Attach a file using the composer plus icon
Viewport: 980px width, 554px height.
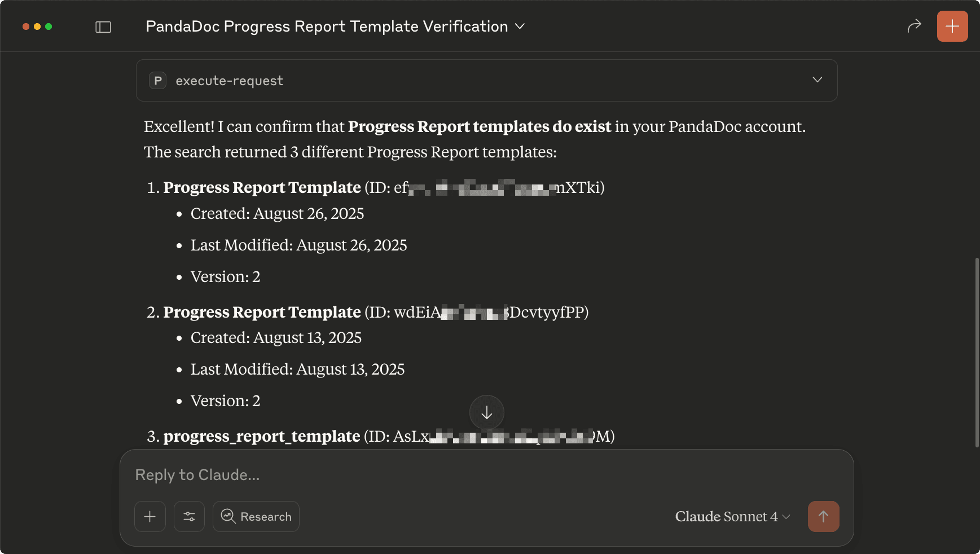click(x=150, y=516)
